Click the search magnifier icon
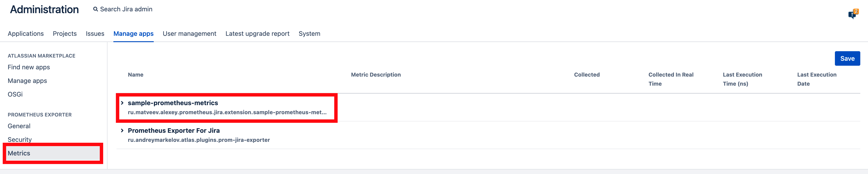Viewport: 868px width, 174px height. coord(96,10)
